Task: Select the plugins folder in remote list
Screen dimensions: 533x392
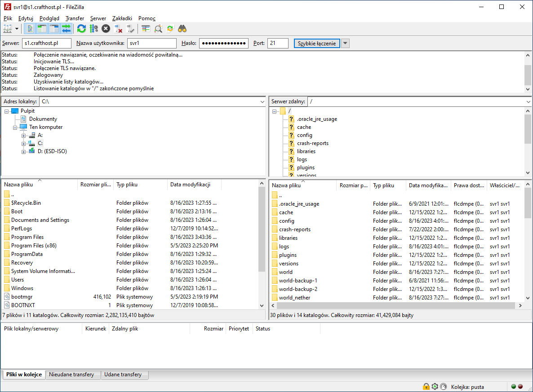Action: (288, 255)
